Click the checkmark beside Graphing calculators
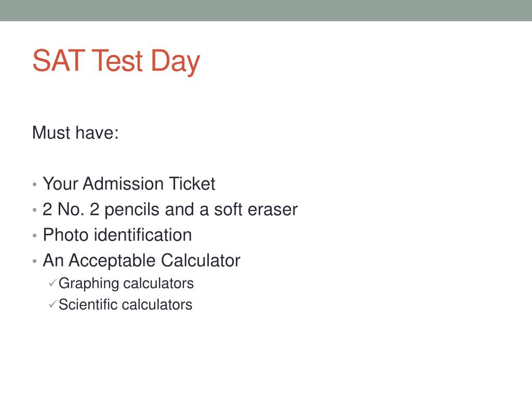The image size is (532, 399). (52, 283)
